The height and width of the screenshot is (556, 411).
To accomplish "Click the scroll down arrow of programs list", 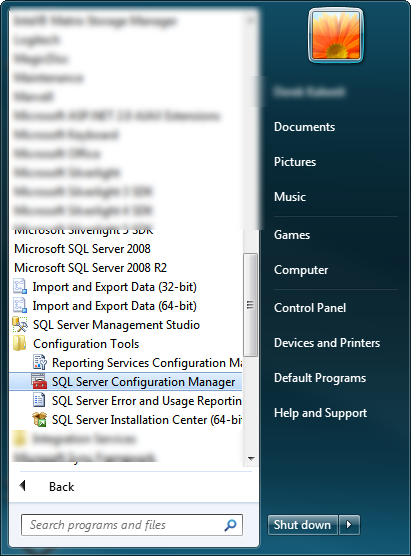I will [251, 458].
